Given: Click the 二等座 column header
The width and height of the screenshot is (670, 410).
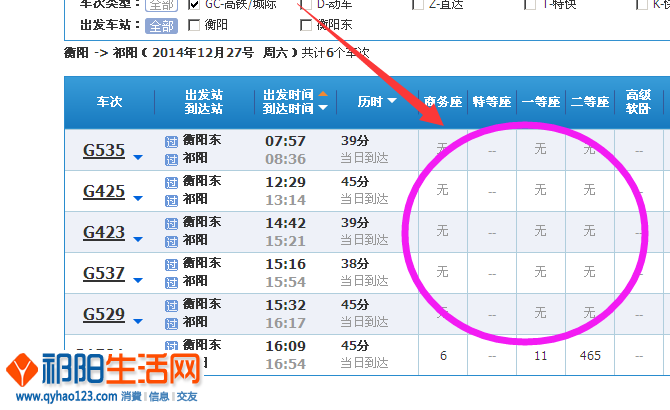Looking at the screenshot, I should tap(590, 102).
